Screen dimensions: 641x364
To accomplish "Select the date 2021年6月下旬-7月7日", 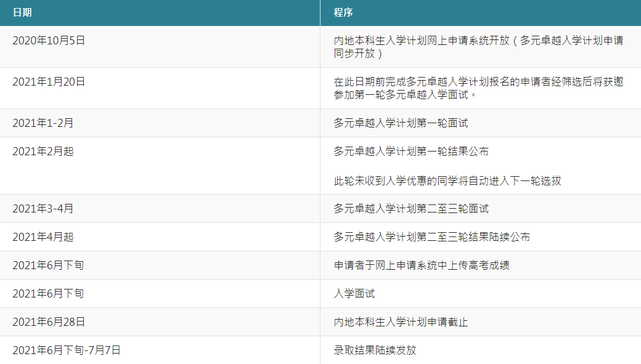I will coord(67,350).
